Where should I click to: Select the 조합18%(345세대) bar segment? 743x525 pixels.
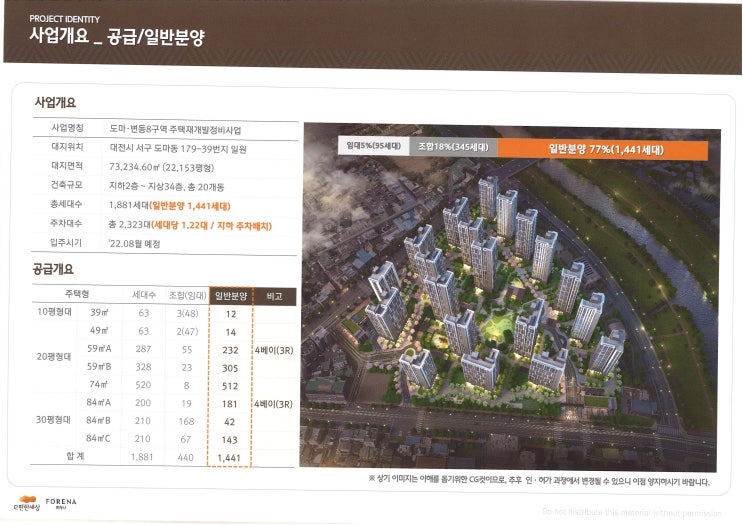[453, 147]
